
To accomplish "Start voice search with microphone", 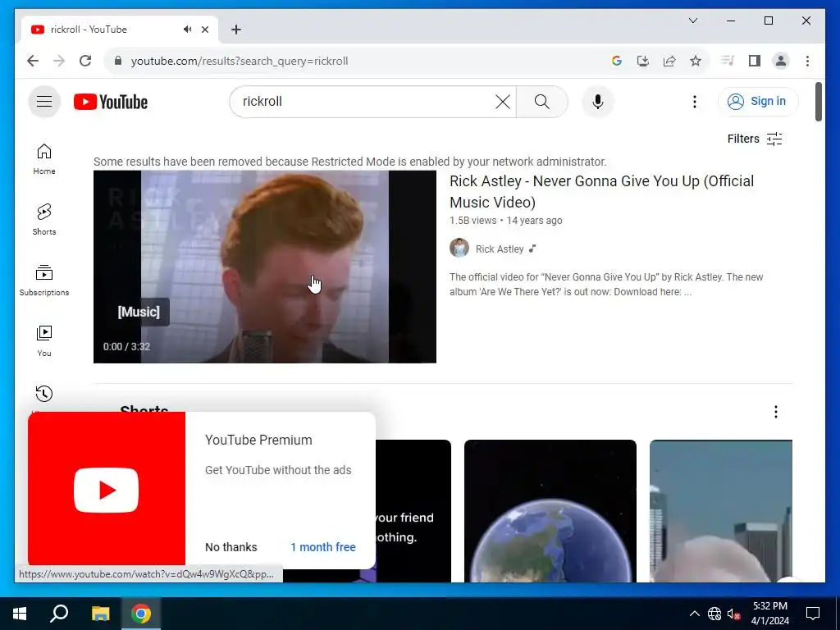I will (598, 102).
